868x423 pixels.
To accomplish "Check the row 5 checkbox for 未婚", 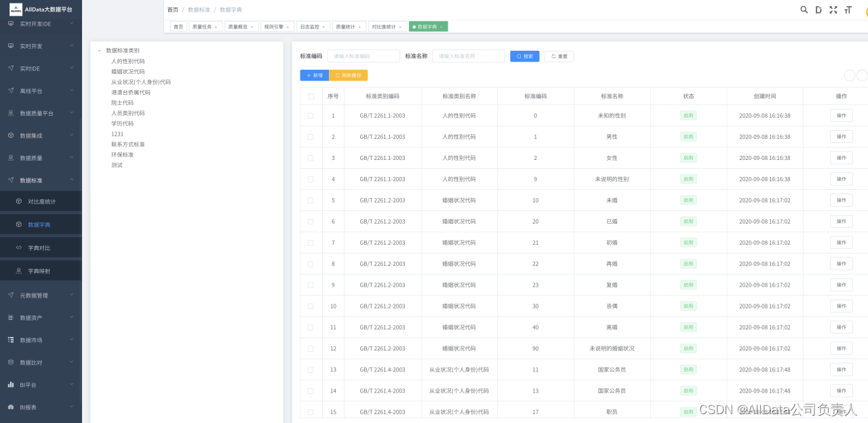I will coord(311,201).
